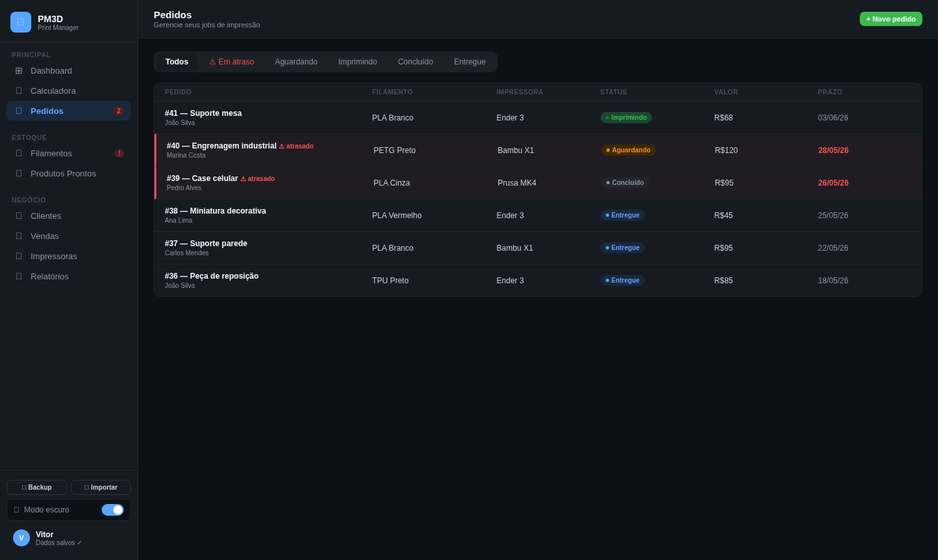Click overdue date 28/05/26
The height and width of the screenshot is (560, 938).
(x=833, y=150)
